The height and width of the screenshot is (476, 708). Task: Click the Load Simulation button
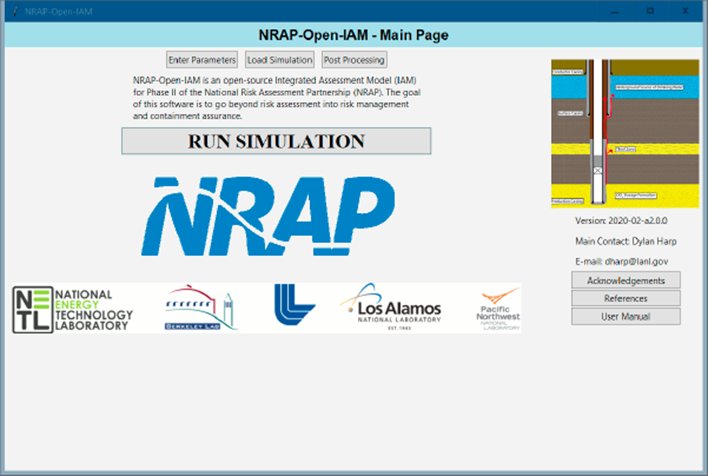click(x=279, y=60)
